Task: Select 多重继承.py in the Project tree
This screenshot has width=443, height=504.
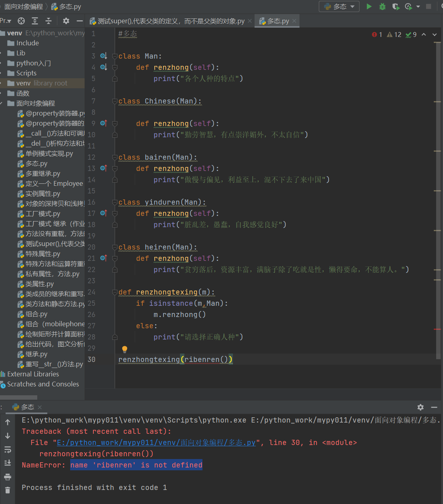Action: (42, 173)
